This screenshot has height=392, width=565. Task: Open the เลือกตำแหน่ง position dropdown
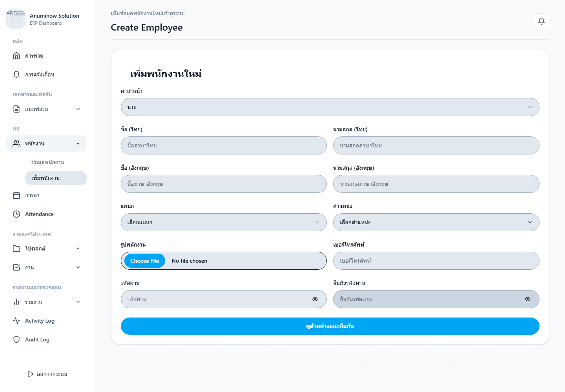pos(436,222)
